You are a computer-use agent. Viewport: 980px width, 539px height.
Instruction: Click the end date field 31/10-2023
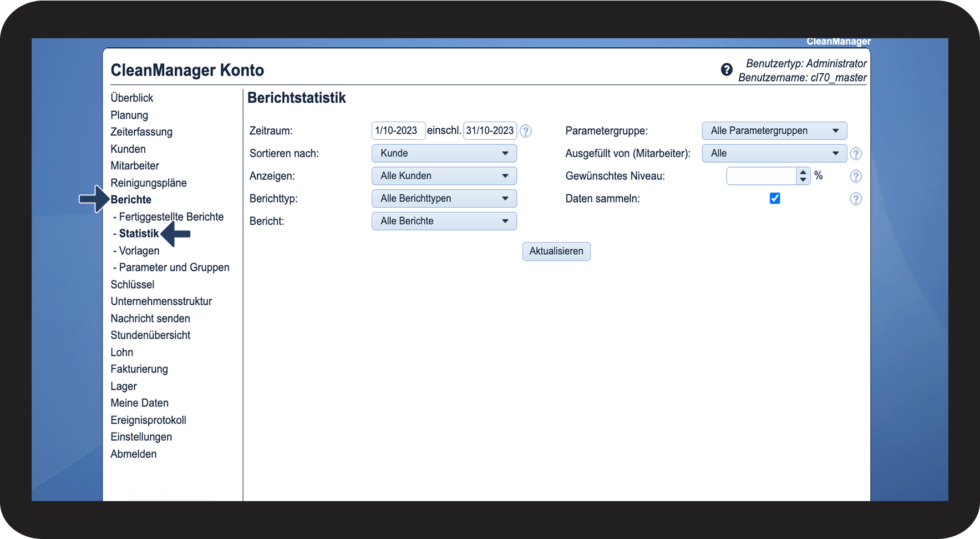click(490, 130)
